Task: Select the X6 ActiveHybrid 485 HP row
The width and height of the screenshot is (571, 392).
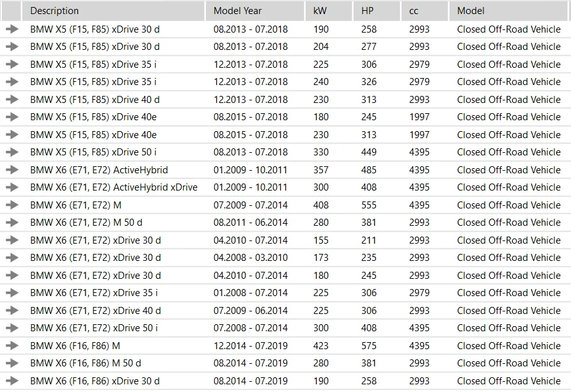Action: [99, 170]
